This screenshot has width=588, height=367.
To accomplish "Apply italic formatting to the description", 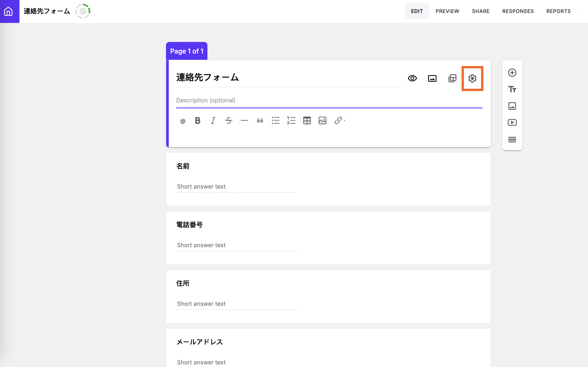I will [213, 120].
